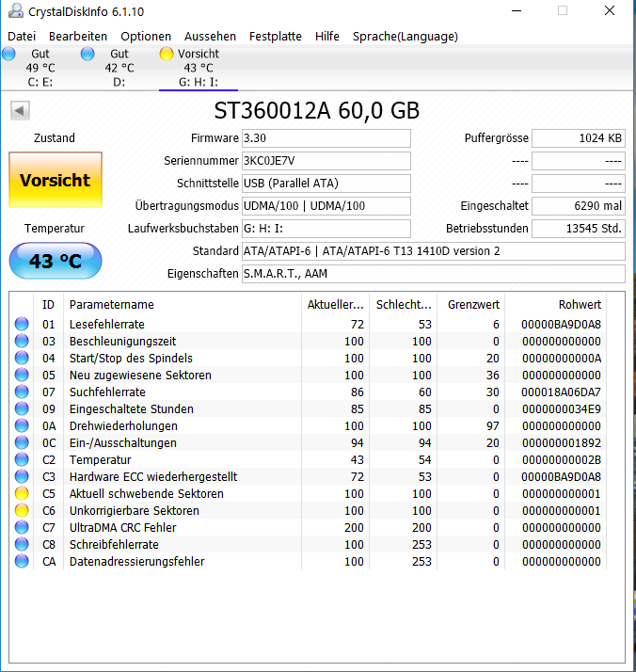The width and height of the screenshot is (636, 672).
Task: Click the Laufwerksbuchstaben field G: H: I:
Action: coord(326,229)
